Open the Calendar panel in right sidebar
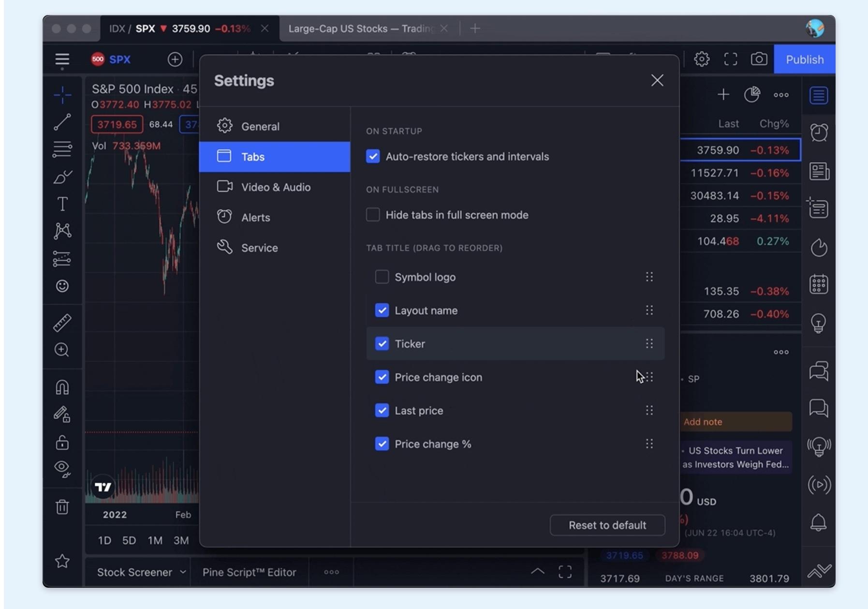 (818, 284)
